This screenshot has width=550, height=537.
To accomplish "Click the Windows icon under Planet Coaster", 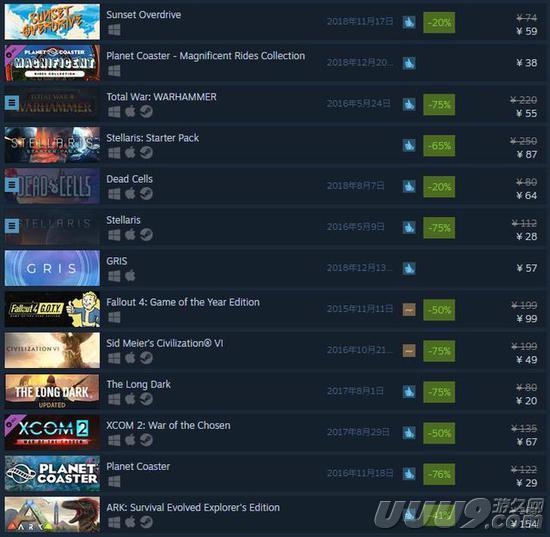I will [x=114, y=481].
